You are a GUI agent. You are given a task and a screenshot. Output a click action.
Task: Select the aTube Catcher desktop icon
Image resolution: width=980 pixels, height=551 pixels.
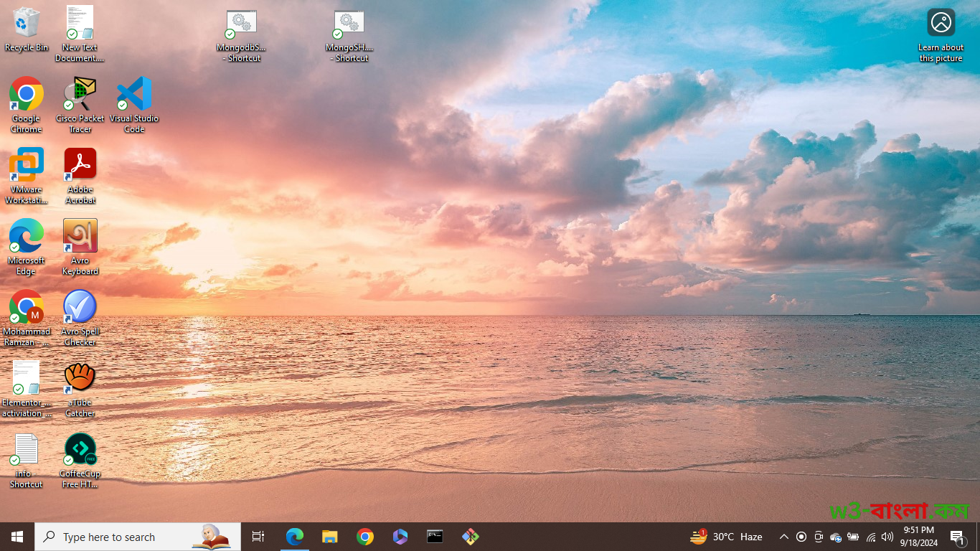(x=80, y=389)
